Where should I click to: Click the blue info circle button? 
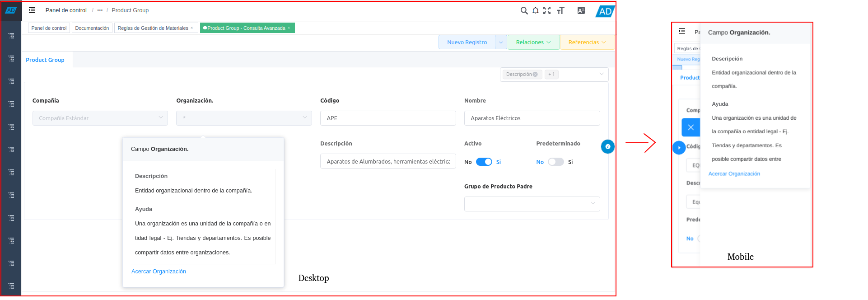click(x=607, y=146)
